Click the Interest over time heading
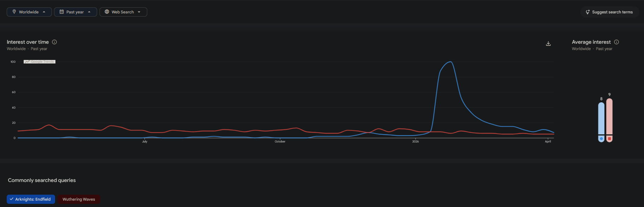This screenshot has height=207, width=644. tap(28, 42)
